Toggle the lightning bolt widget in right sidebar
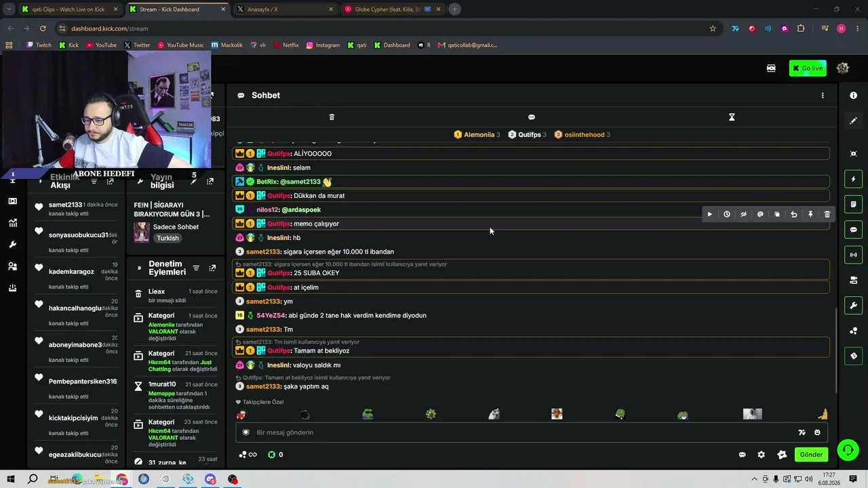This screenshot has height=488, width=868. 853,179
